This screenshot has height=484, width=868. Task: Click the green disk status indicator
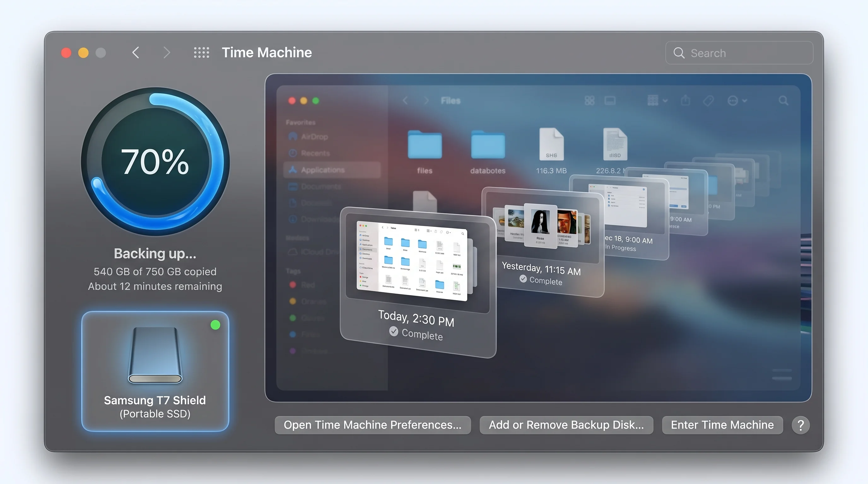tap(215, 325)
